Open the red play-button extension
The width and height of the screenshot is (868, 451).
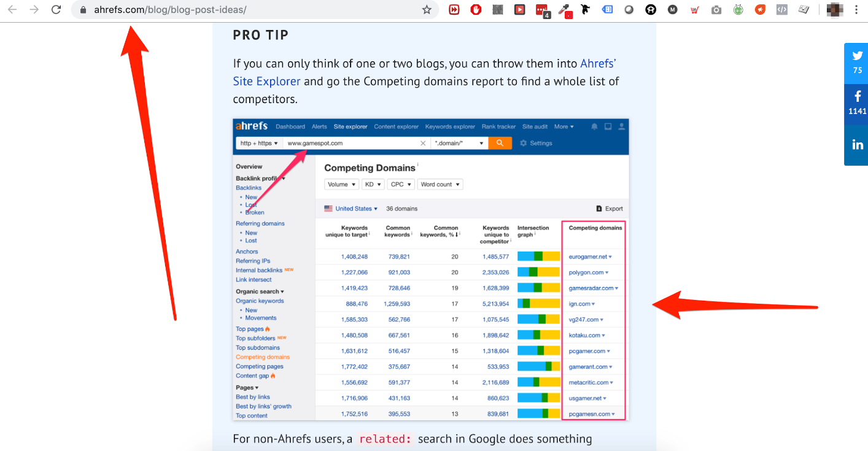tap(519, 10)
